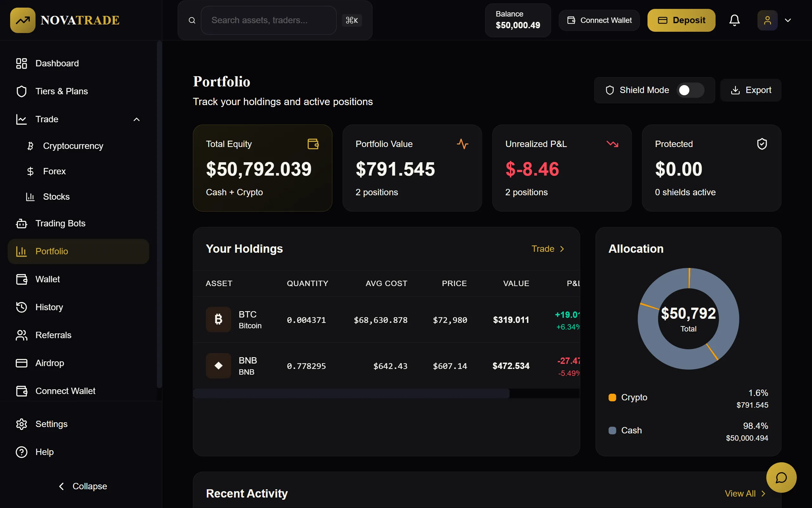Click the user avatar icon
Viewport: 812px width, 508px height.
tap(767, 20)
